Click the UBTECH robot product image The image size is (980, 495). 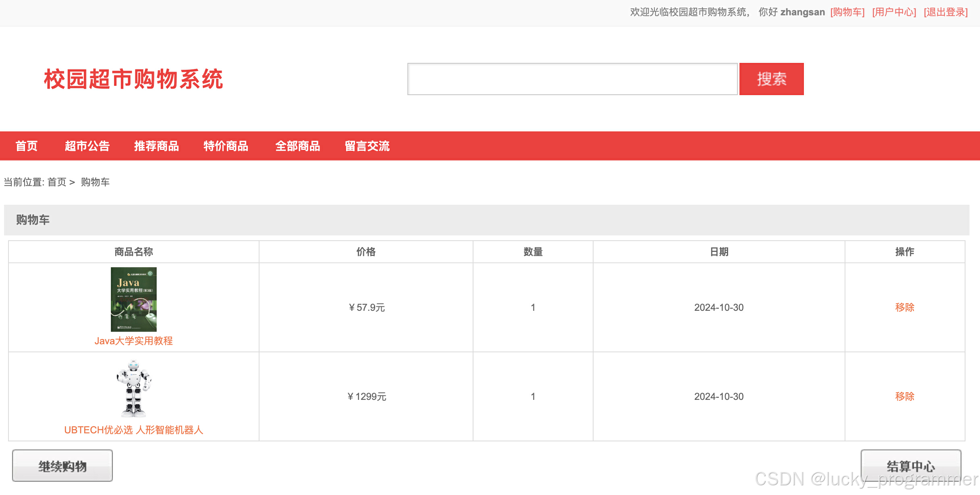133,388
